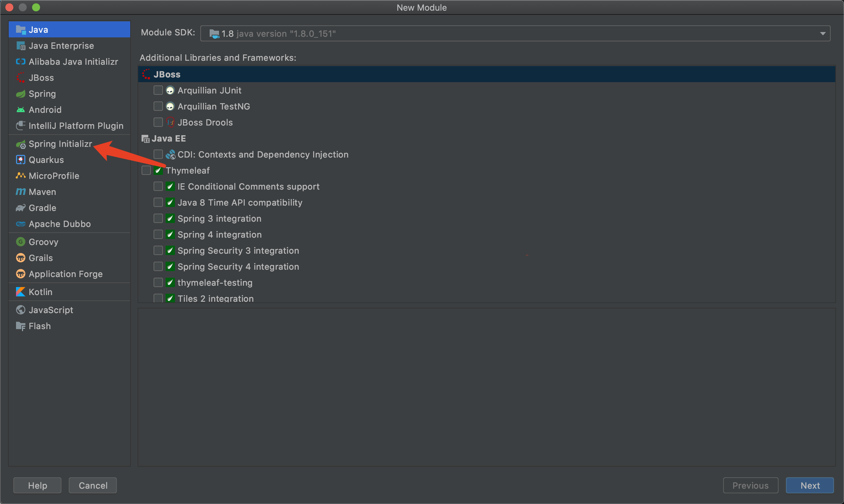This screenshot has width=844, height=504.
Task: Click the Application Forge icon
Action: coord(21,274)
